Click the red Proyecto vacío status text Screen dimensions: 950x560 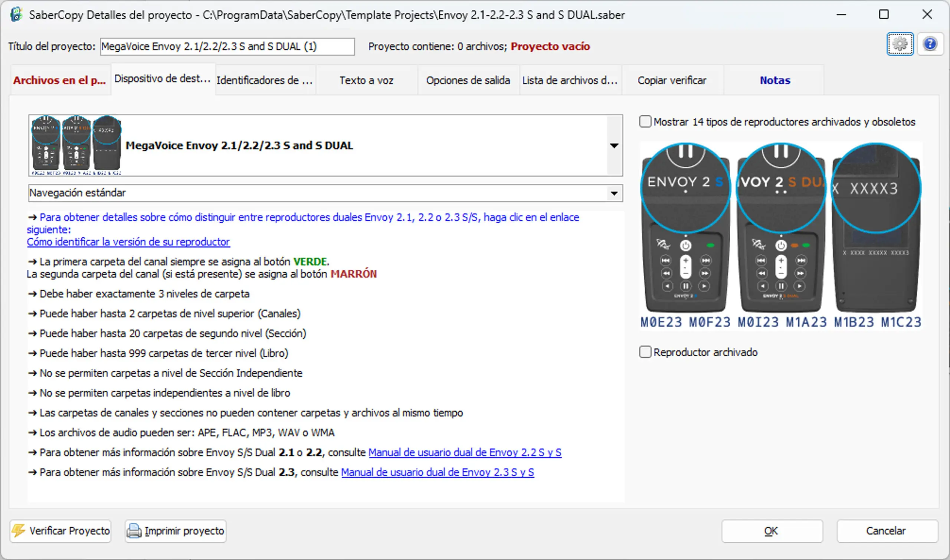point(550,46)
